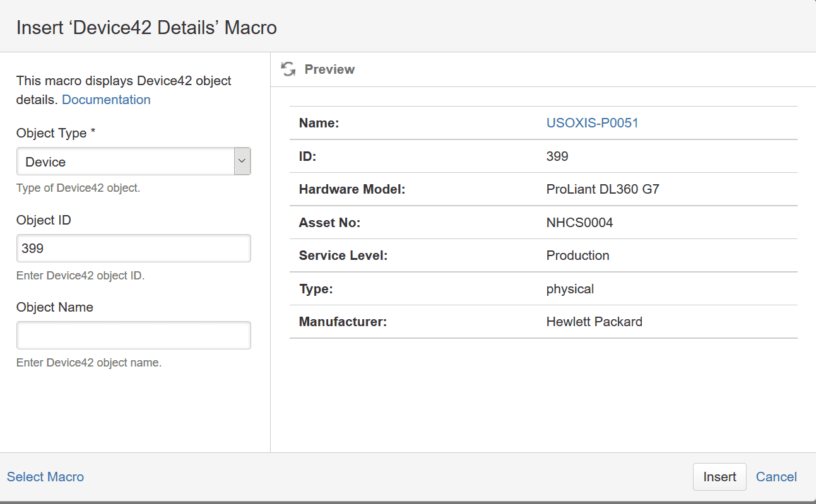Click the Preview heading label
The height and width of the screenshot is (504, 816).
click(x=329, y=69)
